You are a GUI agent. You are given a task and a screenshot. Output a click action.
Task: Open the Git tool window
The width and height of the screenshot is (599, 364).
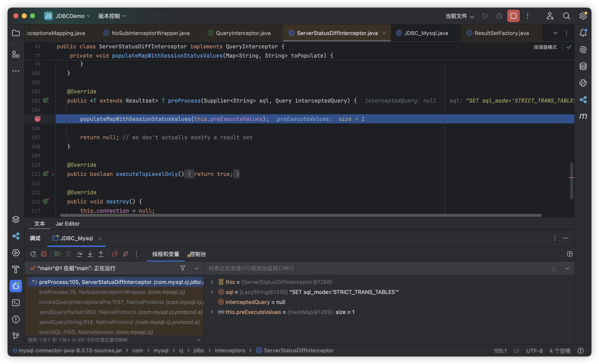coord(16,336)
